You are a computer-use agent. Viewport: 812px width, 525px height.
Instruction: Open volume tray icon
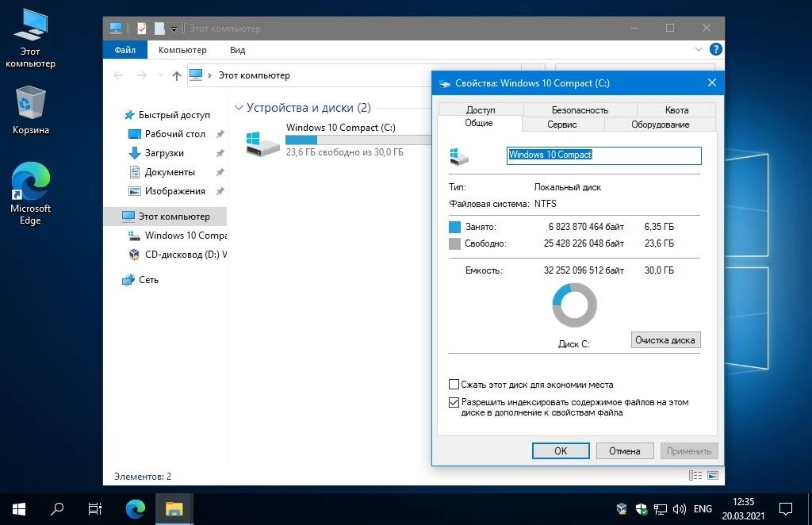pos(679,509)
